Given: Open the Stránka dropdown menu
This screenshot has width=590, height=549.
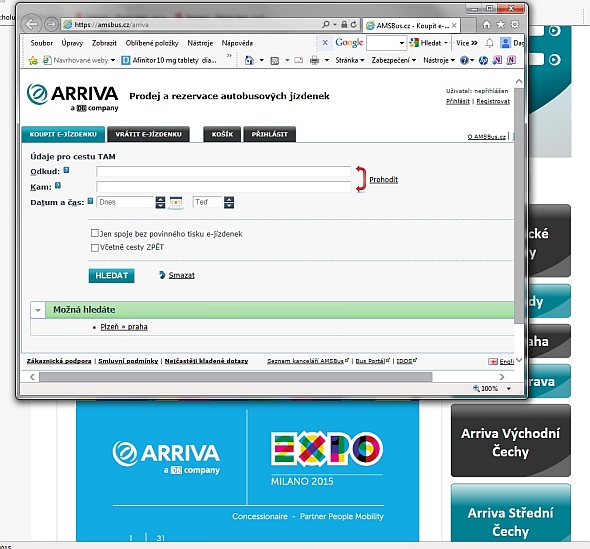Looking at the screenshot, I should [x=350, y=60].
